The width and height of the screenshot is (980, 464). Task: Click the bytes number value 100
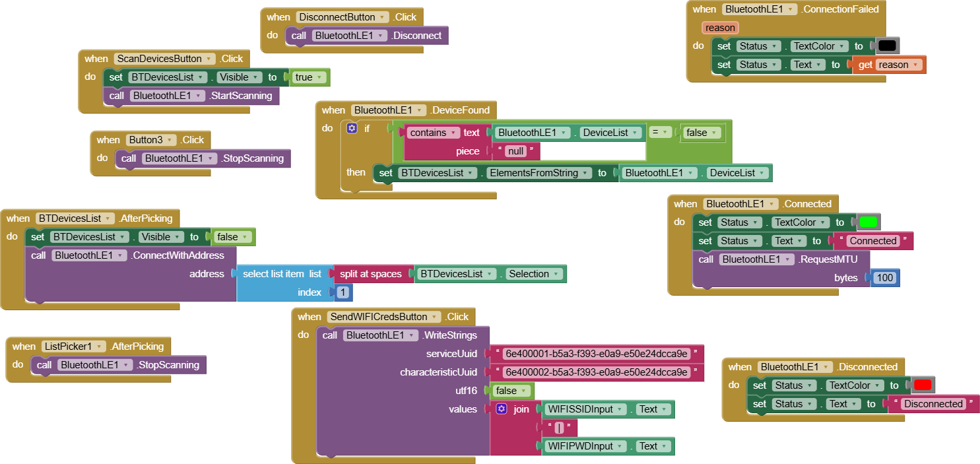(885, 278)
